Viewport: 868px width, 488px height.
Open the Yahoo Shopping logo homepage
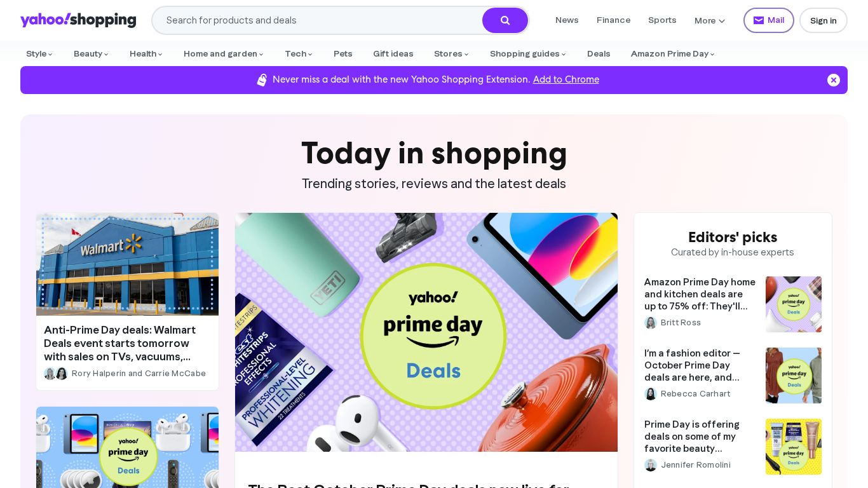(x=78, y=20)
